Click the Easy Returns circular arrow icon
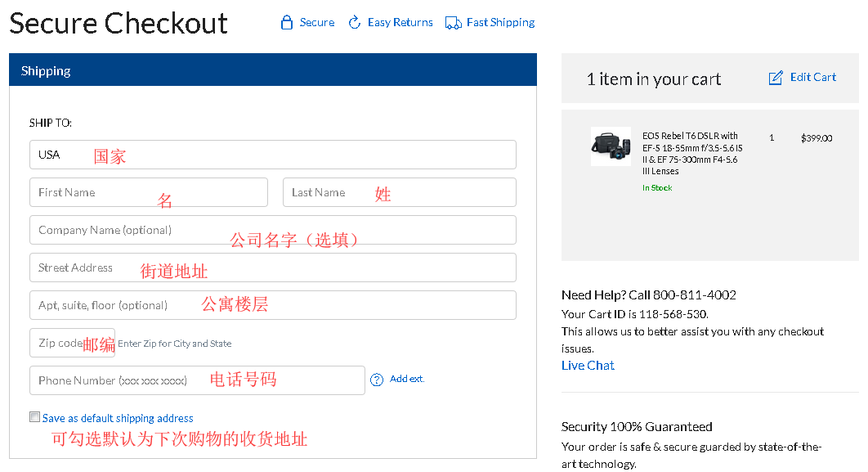This screenshot has height=472, width=868. point(355,23)
